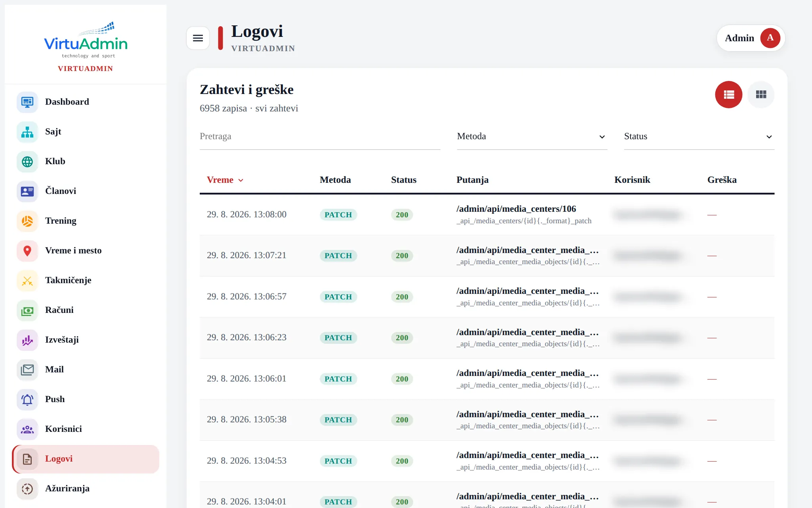Open the Korisnici menu item
This screenshot has width=812, height=508.
(86, 429)
